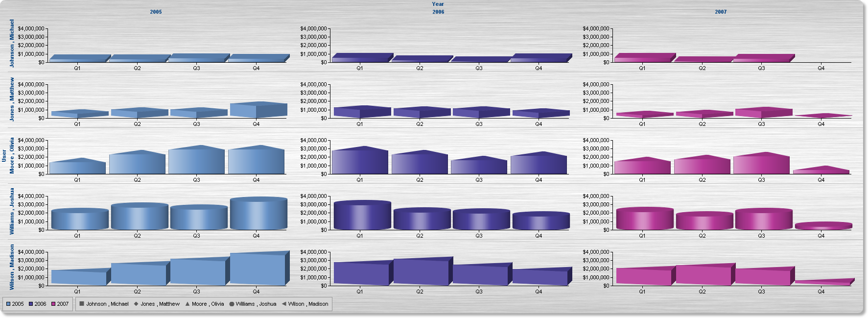Select Moore, Olivia 2005 Q1 bar
The width and height of the screenshot is (868, 318).
tap(77, 167)
